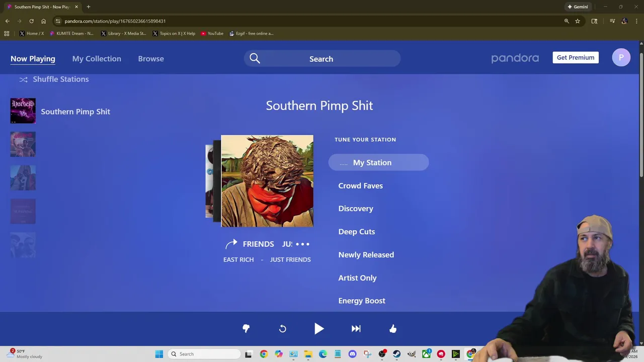Replay the current track
The width and height of the screenshot is (644, 362).
(x=283, y=328)
